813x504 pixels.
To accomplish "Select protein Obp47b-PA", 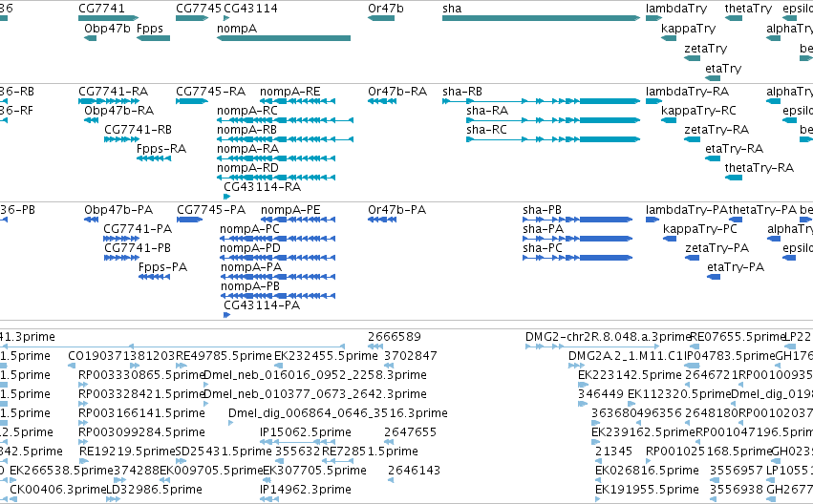I will pyautogui.click(x=118, y=210).
